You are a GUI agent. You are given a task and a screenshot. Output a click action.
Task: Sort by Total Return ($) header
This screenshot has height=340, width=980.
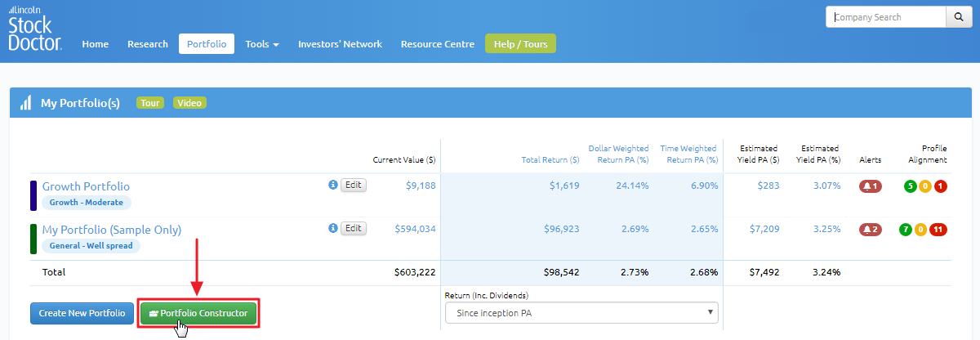[x=550, y=159]
